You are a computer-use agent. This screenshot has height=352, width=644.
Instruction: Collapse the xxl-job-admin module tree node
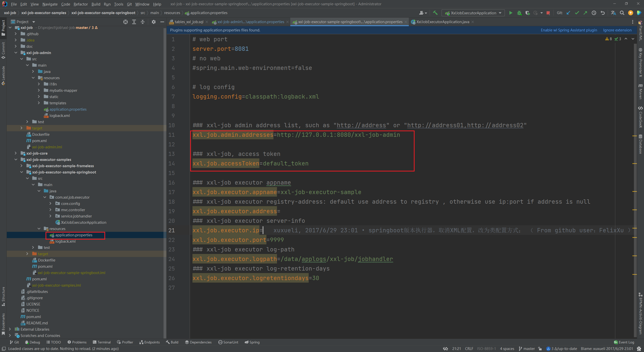tap(16, 53)
